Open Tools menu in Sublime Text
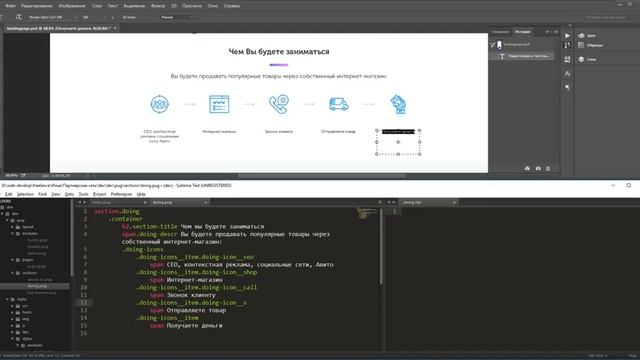The width and height of the screenshot is (640, 360). pyautogui.click(x=83, y=194)
